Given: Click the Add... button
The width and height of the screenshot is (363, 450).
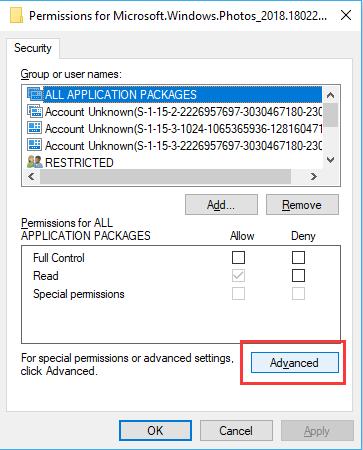Looking at the screenshot, I should (x=221, y=204).
